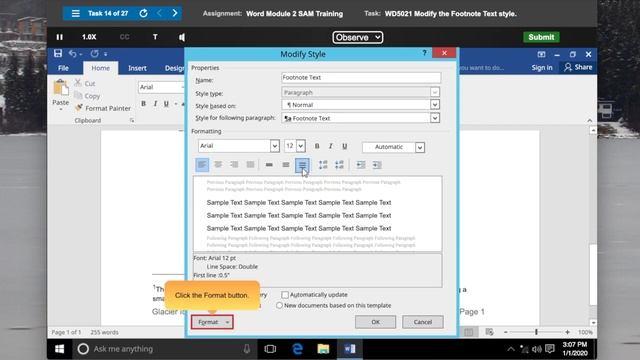The height and width of the screenshot is (360, 640).
Task: Go to the next task arrow
Action: [175, 13]
